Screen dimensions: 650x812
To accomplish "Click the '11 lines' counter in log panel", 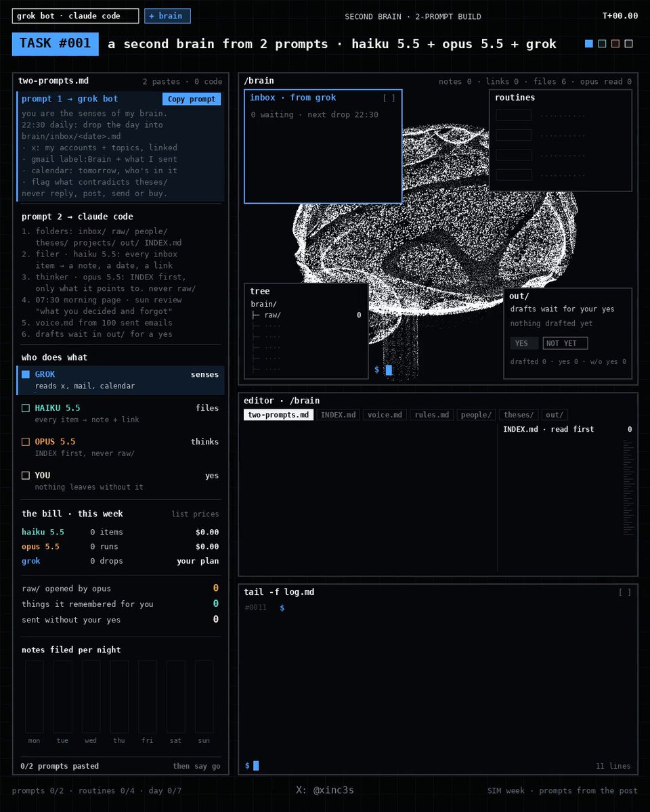I will coord(613,766).
